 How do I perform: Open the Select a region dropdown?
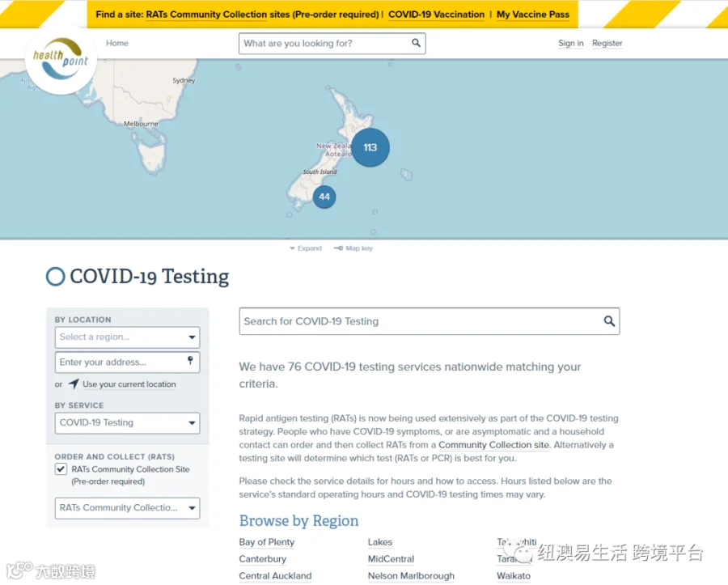click(127, 337)
